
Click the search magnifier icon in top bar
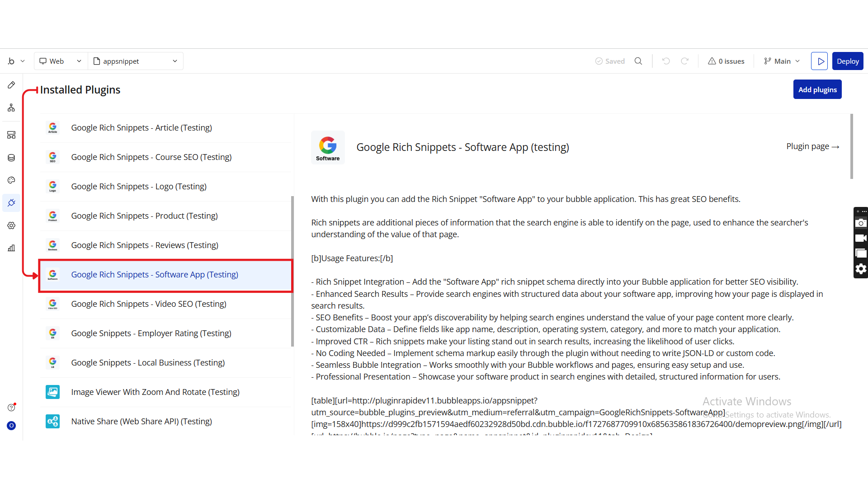[x=638, y=61]
